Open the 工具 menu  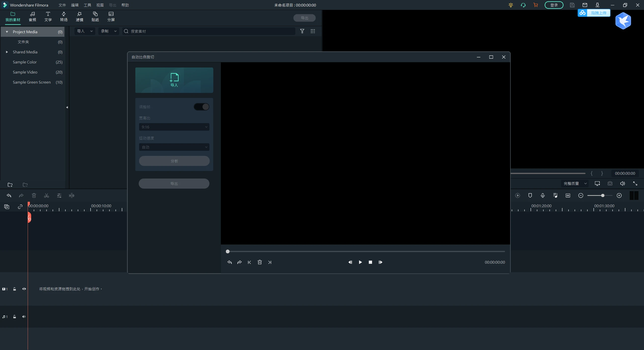coord(87,5)
